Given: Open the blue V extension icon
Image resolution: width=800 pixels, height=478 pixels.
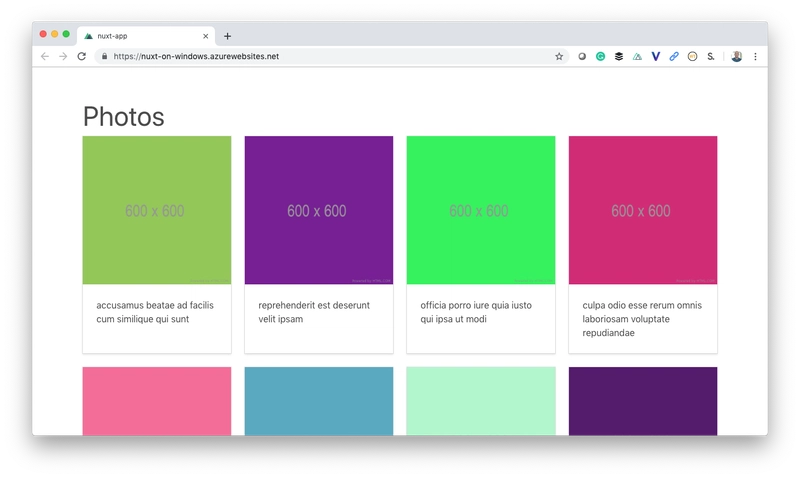Looking at the screenshot, I should click(655, 57).
